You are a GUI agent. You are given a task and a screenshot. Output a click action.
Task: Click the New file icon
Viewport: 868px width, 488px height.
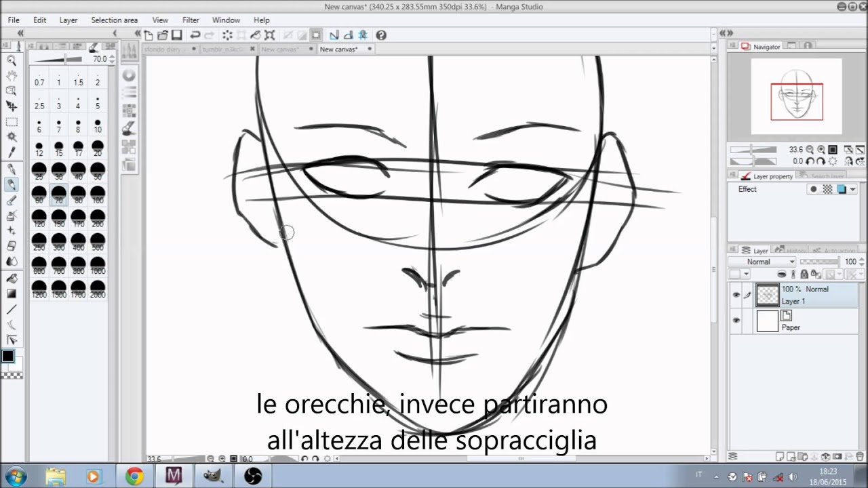point(149,35)
